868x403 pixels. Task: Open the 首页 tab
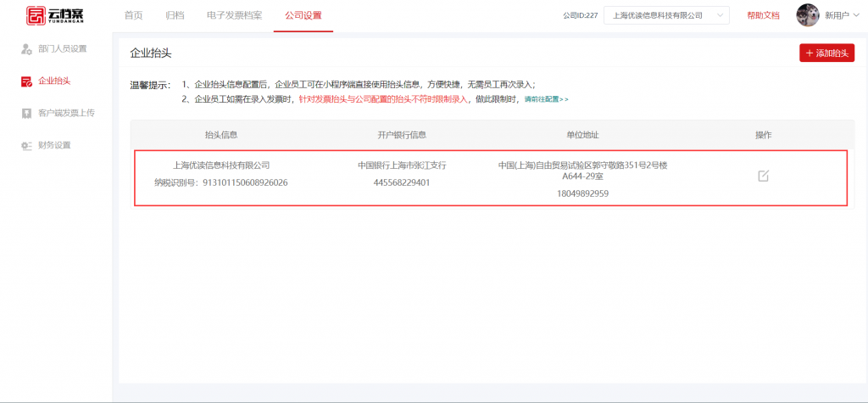coord(133,15)
